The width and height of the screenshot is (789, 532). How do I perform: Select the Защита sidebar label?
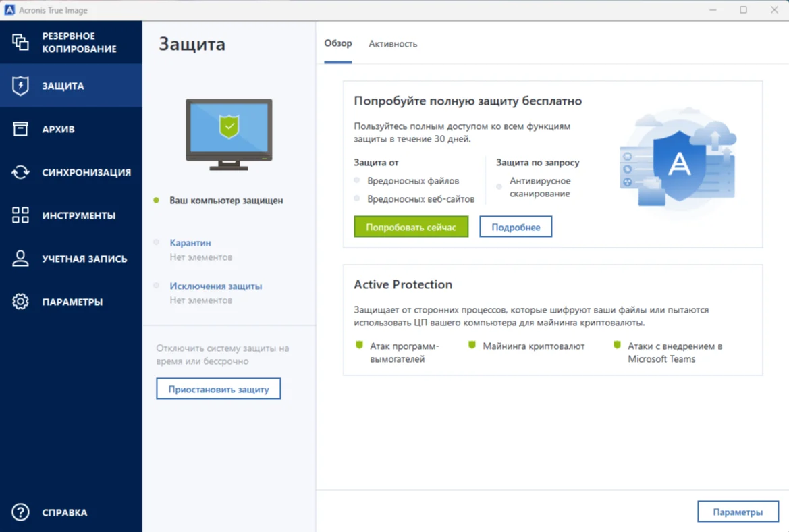tap(63, 86)
